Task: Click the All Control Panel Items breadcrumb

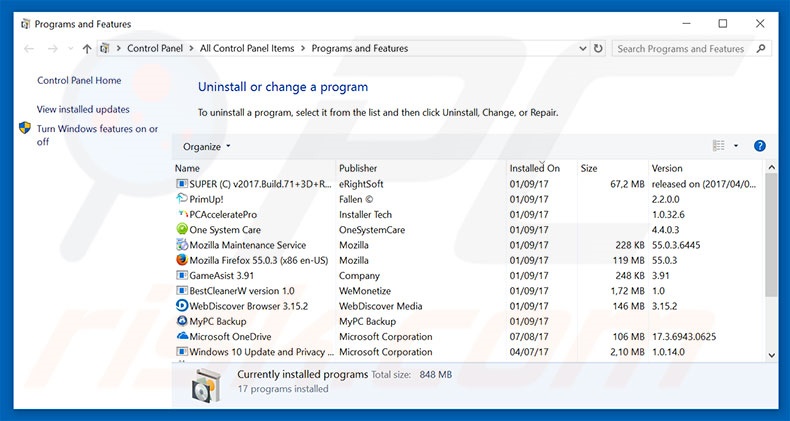Action: [x=247, y=48]
